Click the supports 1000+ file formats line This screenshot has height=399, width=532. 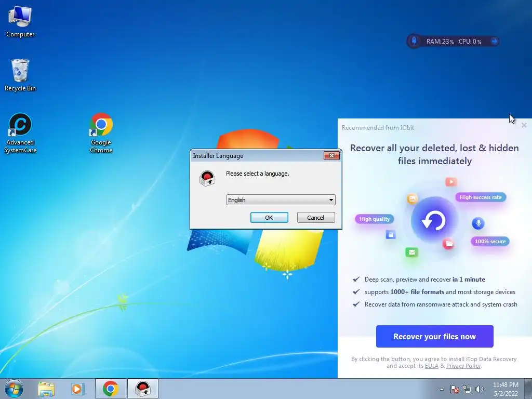coord(440,292)
